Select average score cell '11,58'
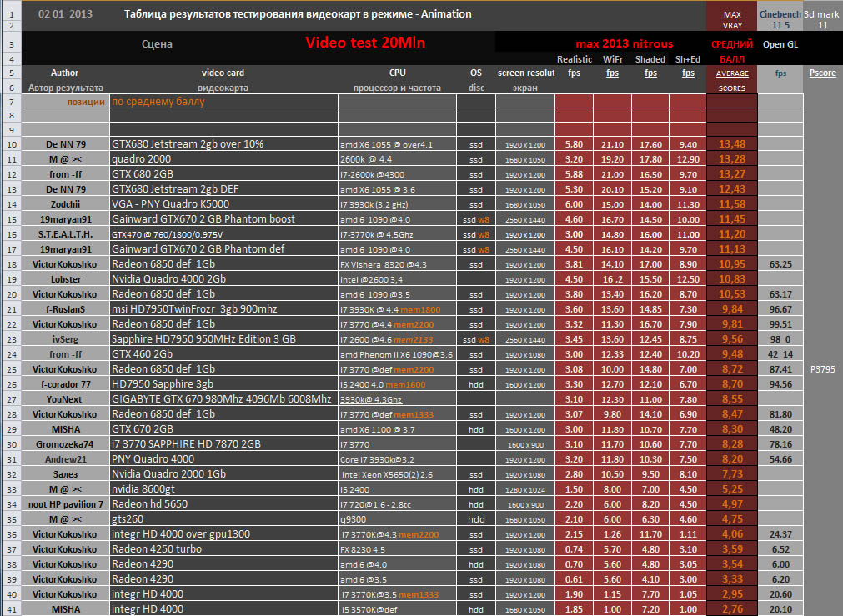 732,204
